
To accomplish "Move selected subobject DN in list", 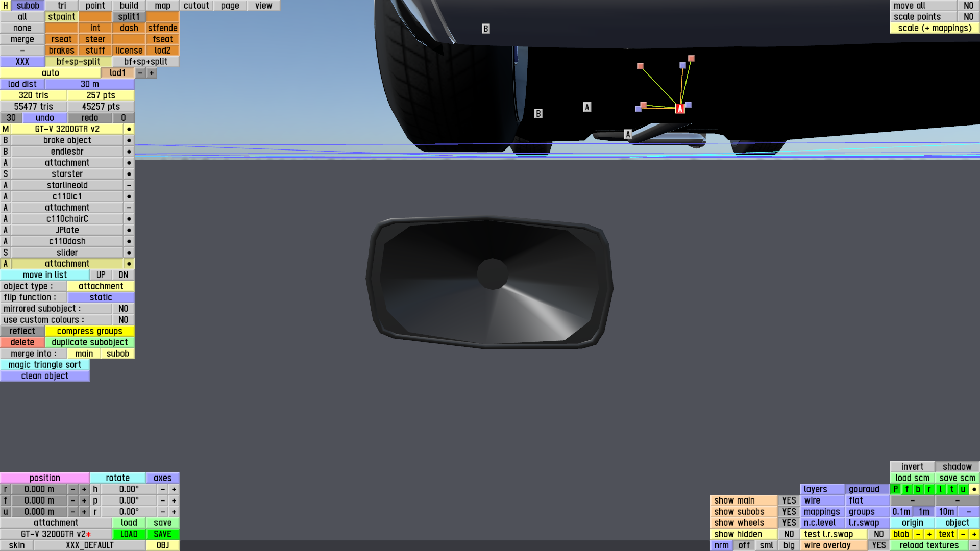I will pyautogui.click(x=124, y=275).
